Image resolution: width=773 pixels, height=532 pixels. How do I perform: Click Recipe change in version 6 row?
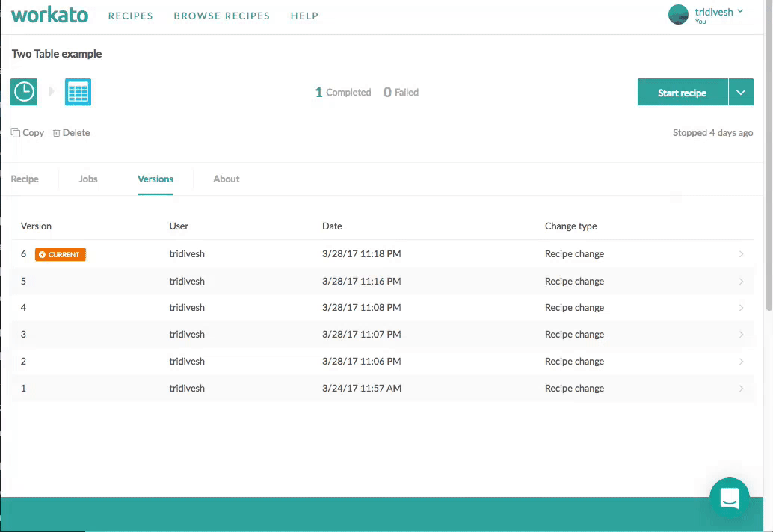pos(574,254)
